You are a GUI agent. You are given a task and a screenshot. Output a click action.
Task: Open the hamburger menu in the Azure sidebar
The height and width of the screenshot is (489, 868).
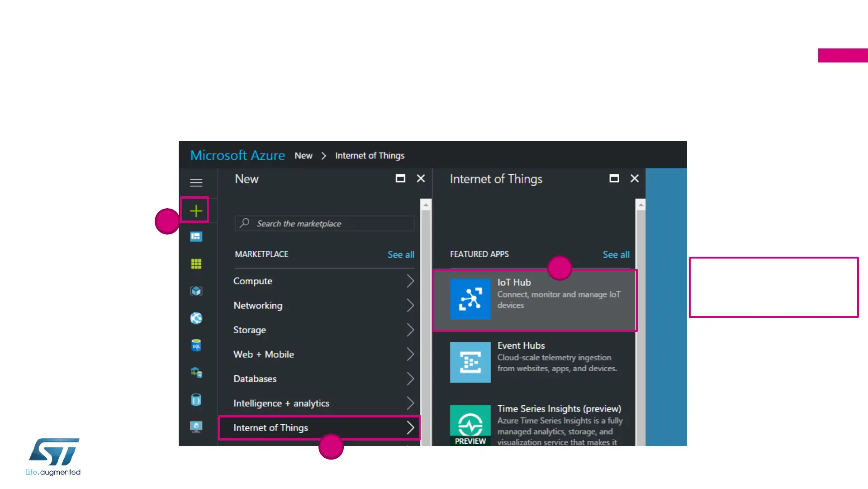point(196,182)
